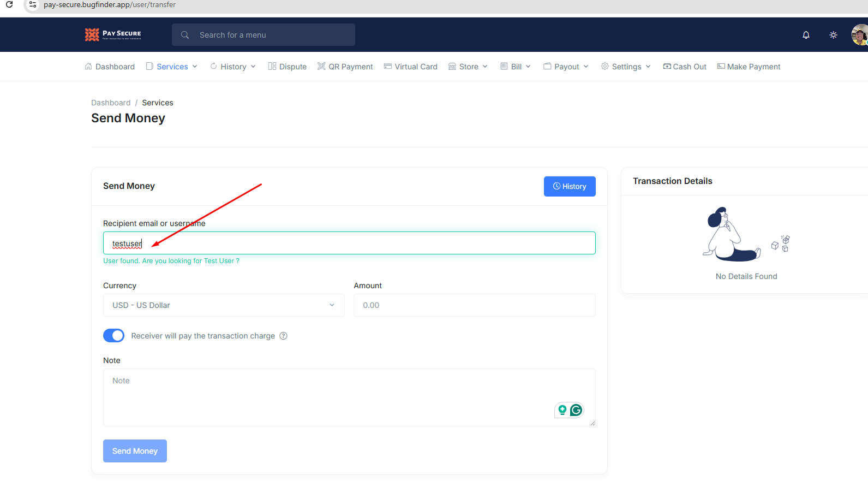Viewport: 868px width, 493px height.
Task: Click the green lightbulb suggestion icon
Action: [x=562, y=410]
